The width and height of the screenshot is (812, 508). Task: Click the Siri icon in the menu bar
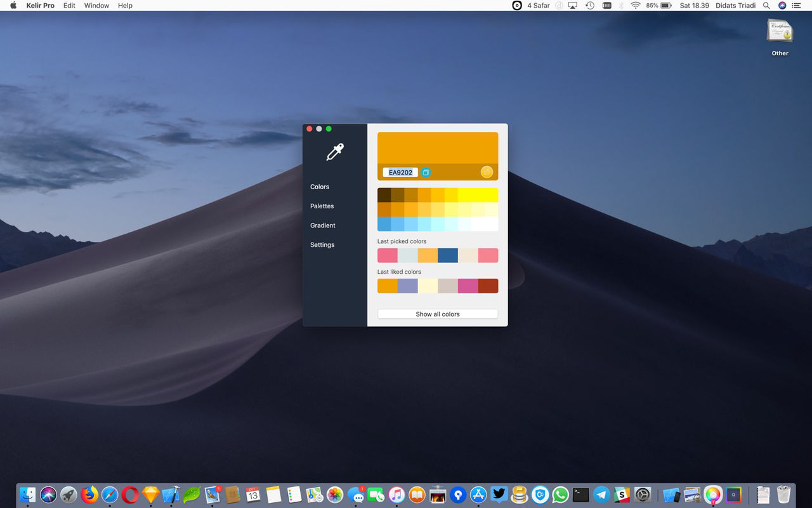coord(782,5)
